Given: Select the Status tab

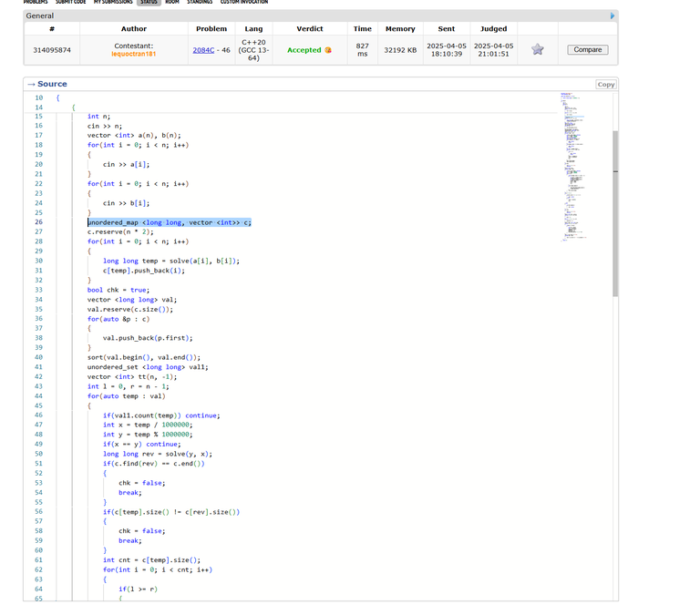Looking at the screenshot, I should coord(149,2).
